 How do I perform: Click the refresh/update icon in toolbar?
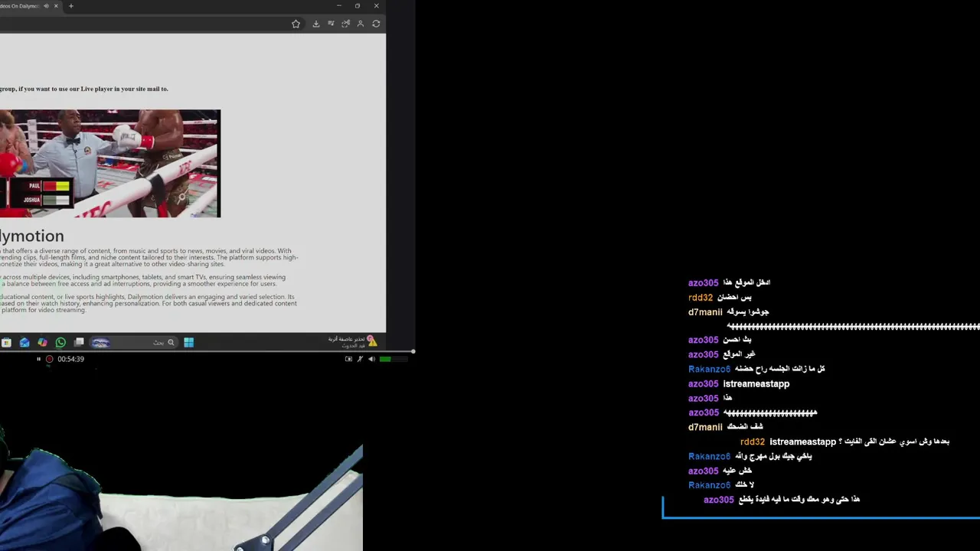[376, 24]
